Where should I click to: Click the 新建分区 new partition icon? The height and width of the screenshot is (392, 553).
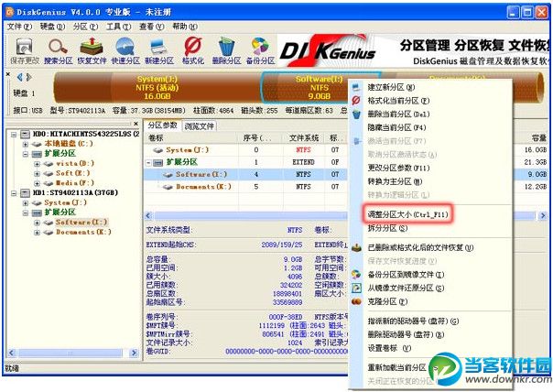coord(159,50)
